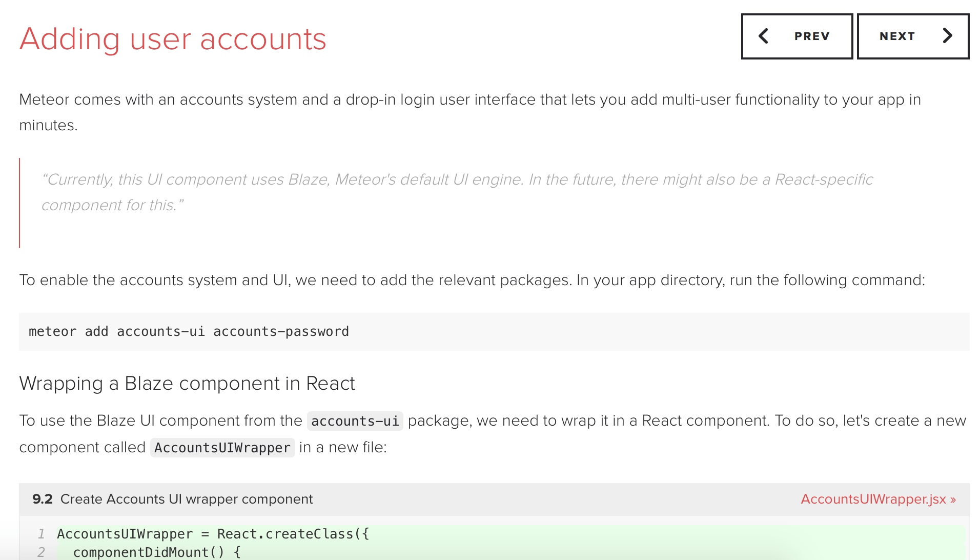
Task: Open the AccountsUIWrapper.jsx file link
Action: 877,499
